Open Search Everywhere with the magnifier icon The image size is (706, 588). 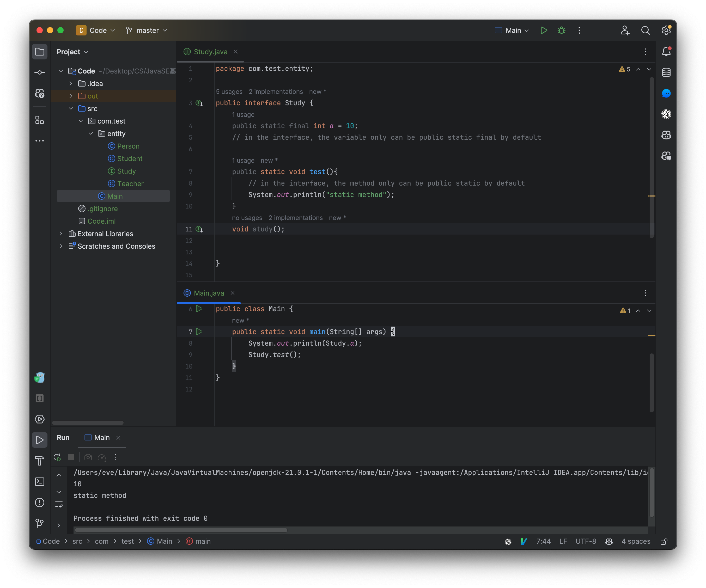pos(646,30)
